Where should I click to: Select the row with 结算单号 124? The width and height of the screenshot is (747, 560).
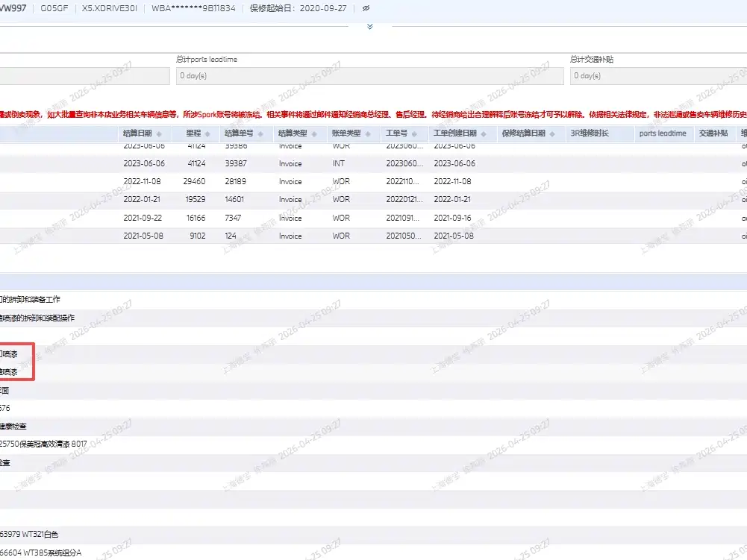[373, 236]
